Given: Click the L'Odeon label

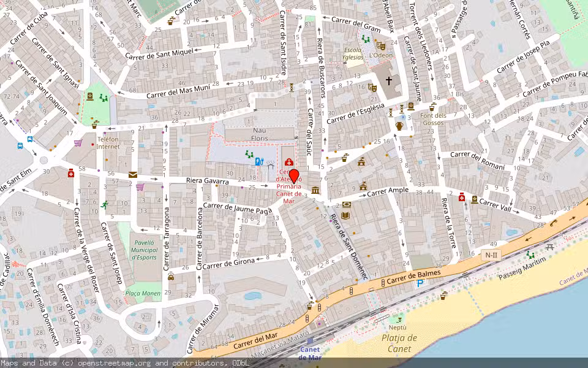Looking at the screenshot, I should (x=381, y=55).
